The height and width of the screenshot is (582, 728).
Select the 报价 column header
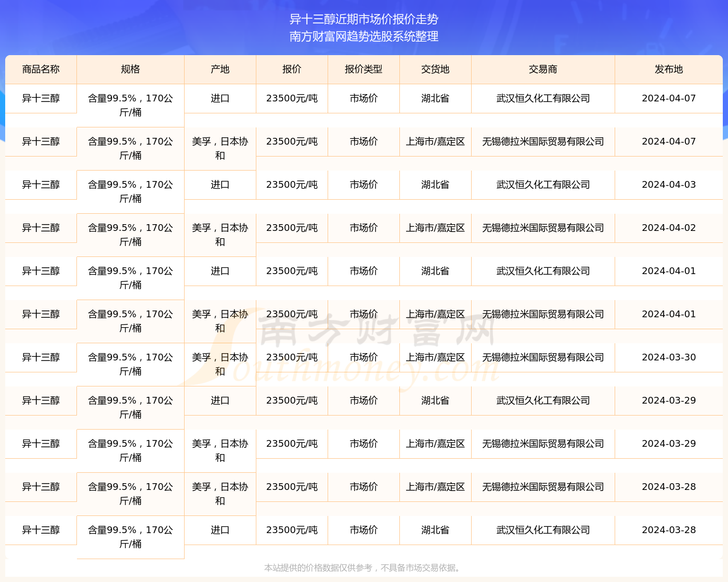[292, 69]
